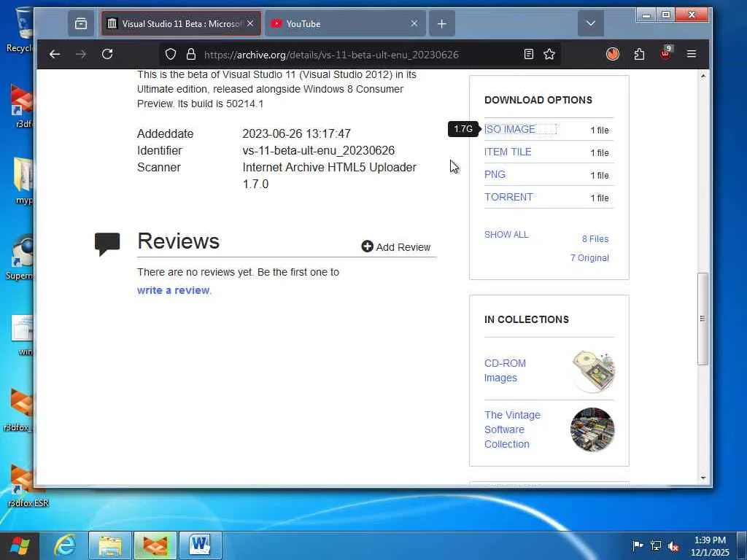Image resolution: width=747 pixels, height=560 pixels.
Task: Click the scrollbar down arrow
Action: point(703,478)
